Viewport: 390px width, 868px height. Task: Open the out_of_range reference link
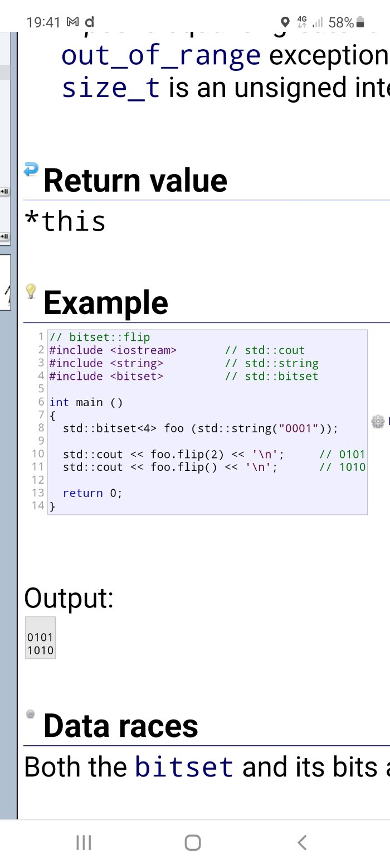161,55
